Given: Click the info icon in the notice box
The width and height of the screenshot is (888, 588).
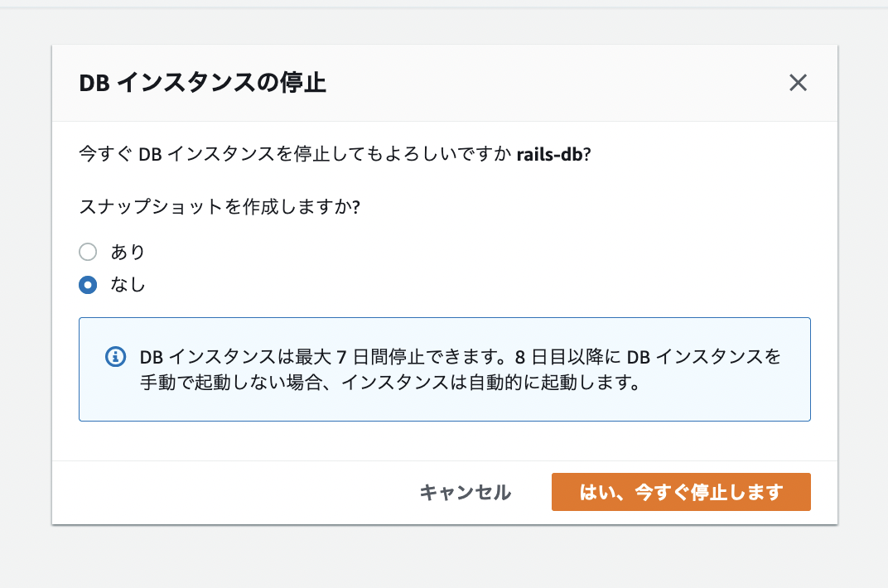Looking at the screenshot, I should (x=115, y=357).
